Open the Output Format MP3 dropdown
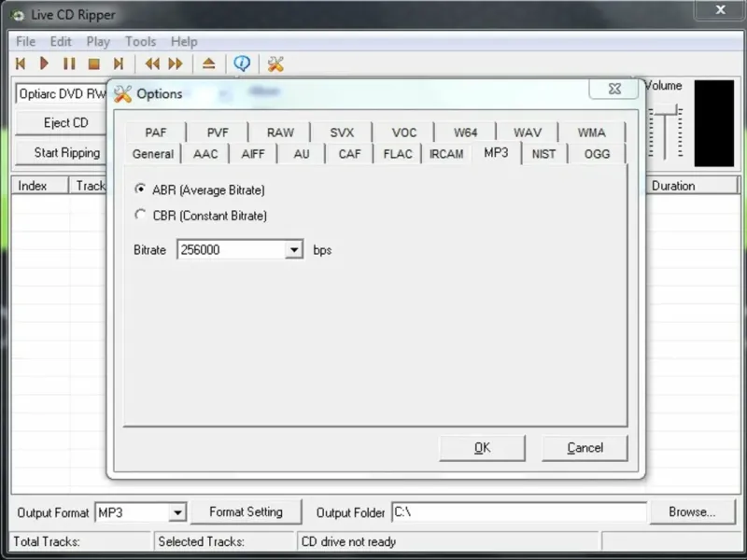 click(x=177, y=512)
